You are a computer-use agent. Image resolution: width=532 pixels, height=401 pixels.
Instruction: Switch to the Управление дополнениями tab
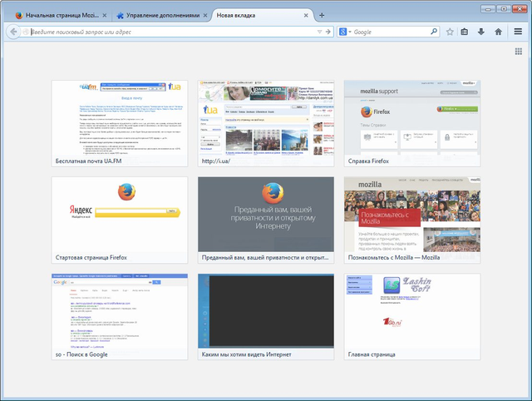click(x=158, y=16)
